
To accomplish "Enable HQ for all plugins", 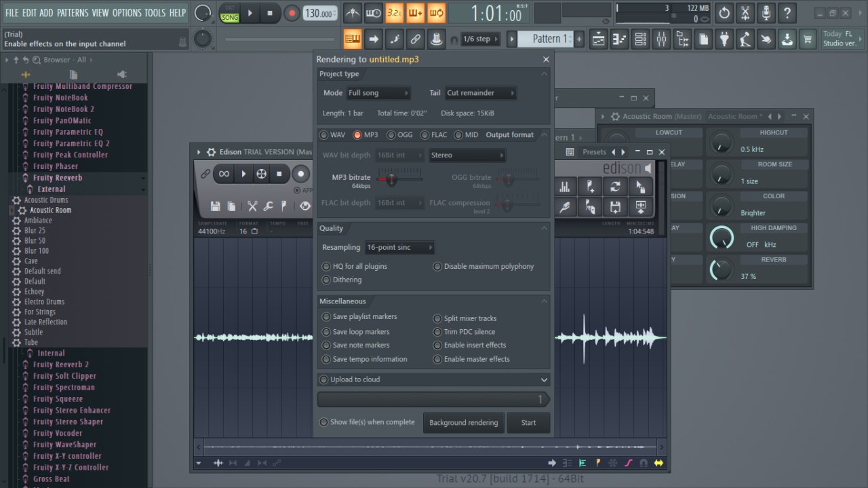I will 355,267.
